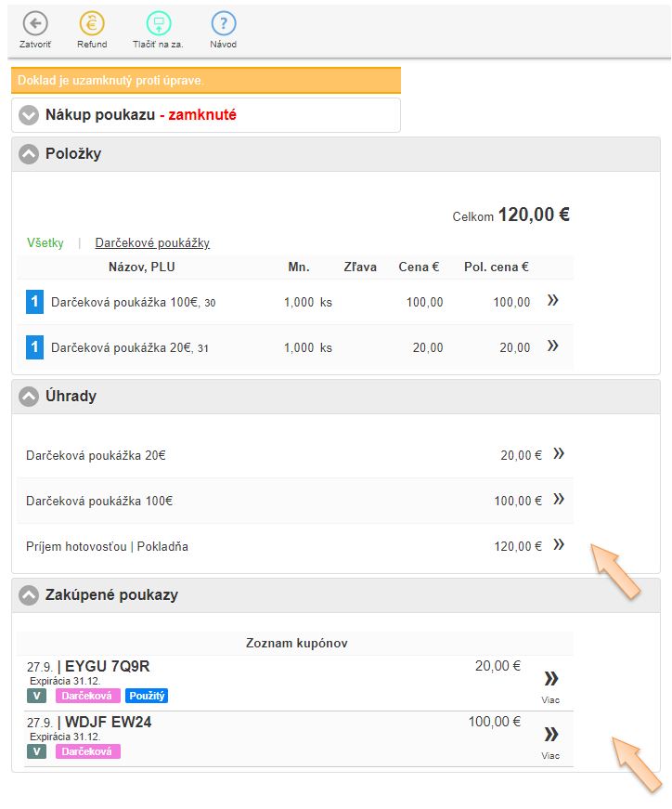Click the V badge on coupon EYGU 7Q9R

pos(36,696)
